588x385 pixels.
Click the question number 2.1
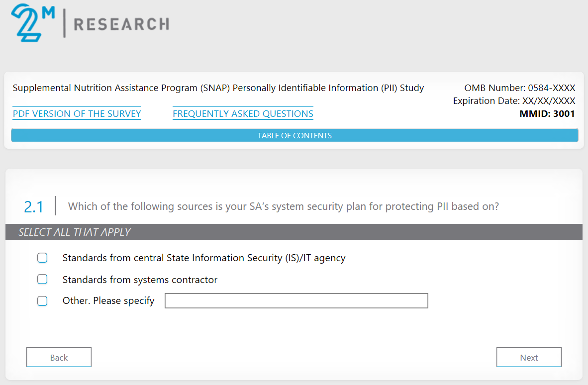coord(34,207)
